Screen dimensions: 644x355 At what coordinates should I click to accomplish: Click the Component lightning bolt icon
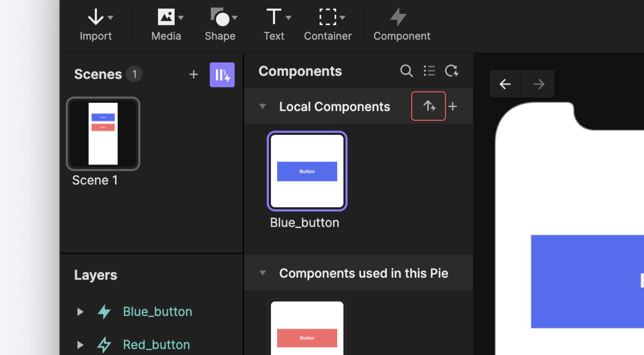point(398,18)
